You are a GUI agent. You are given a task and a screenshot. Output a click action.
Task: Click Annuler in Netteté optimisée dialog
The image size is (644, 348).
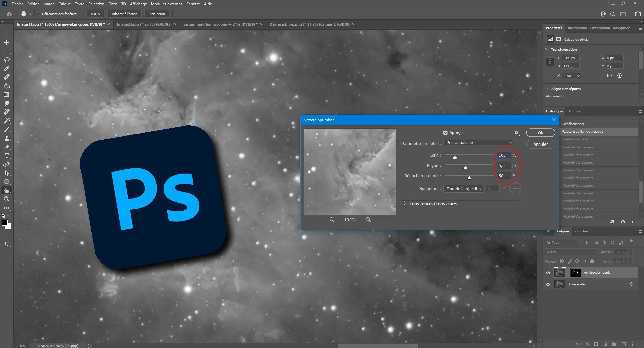point(541,144)
